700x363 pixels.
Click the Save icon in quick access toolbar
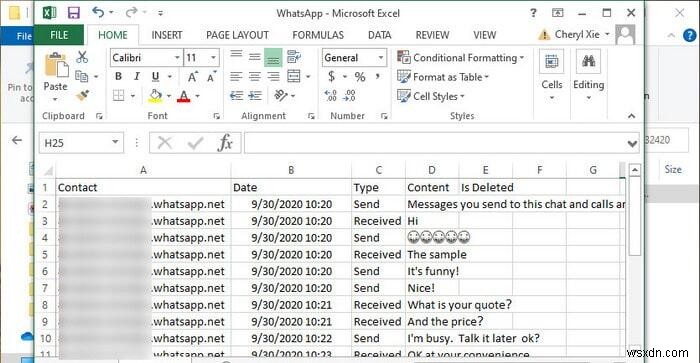74,13
